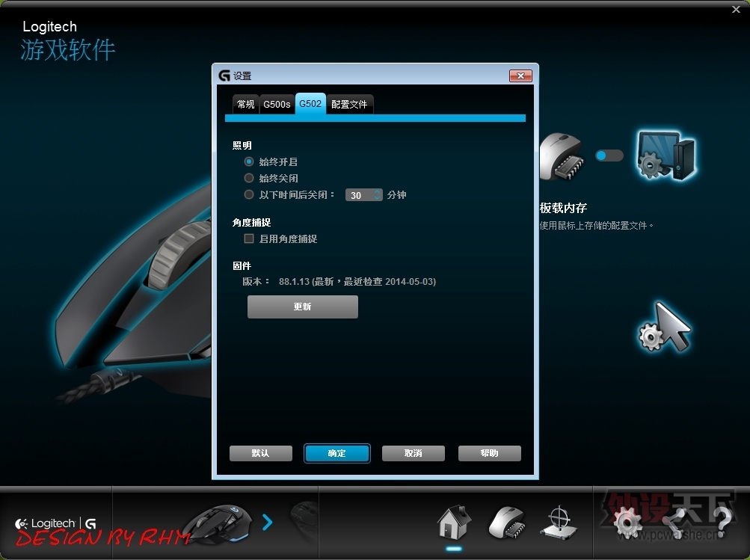Switch to the G500s tab
750x560 pixels.
(277, 104)
